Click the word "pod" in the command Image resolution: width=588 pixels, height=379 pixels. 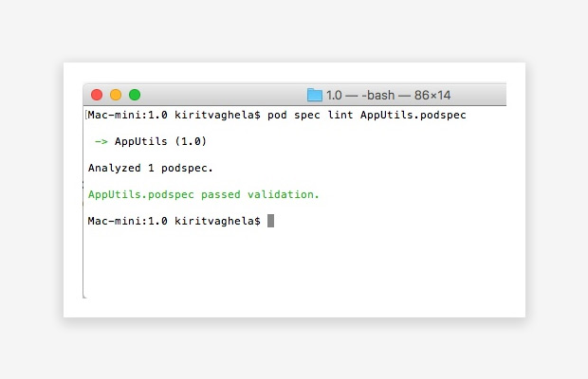277,115
